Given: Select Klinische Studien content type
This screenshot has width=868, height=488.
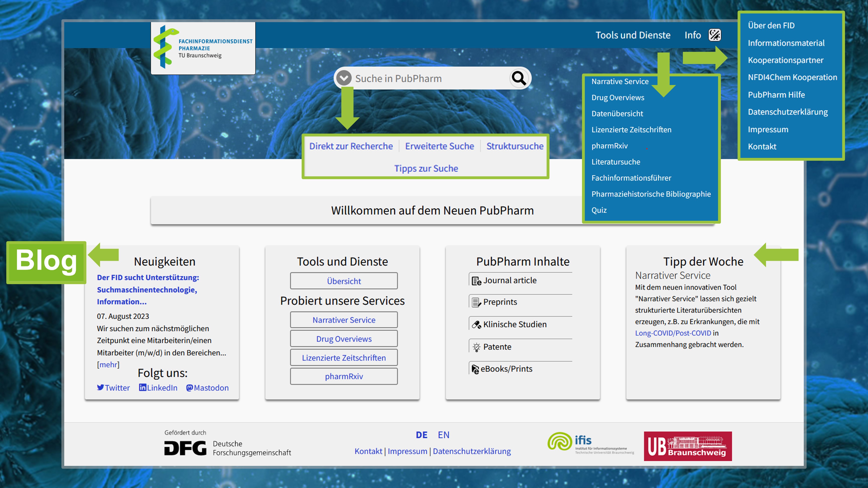Looking at the screenshot, I should point(515,324).
